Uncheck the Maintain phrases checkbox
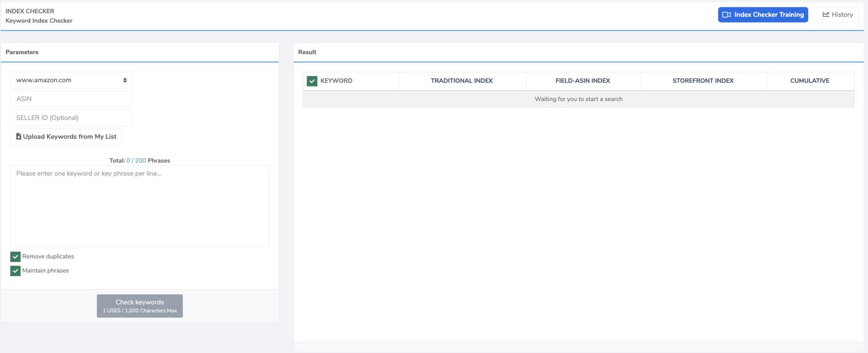 pos(15,271)
